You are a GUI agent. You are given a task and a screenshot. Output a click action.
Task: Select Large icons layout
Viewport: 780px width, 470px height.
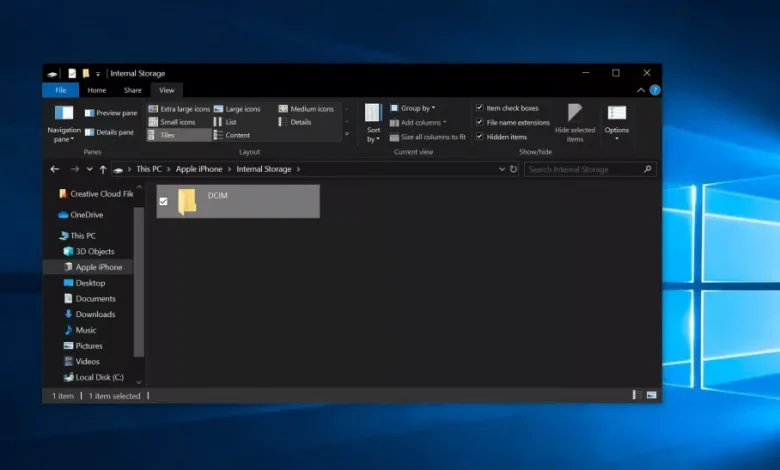[237, 109]
